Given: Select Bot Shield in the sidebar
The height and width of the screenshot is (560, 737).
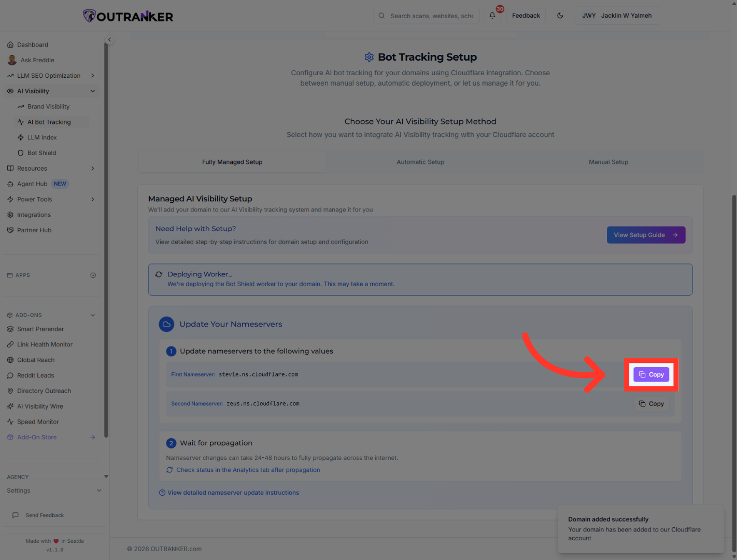Looking at the screenshot, I should click(x=42, y=152).
